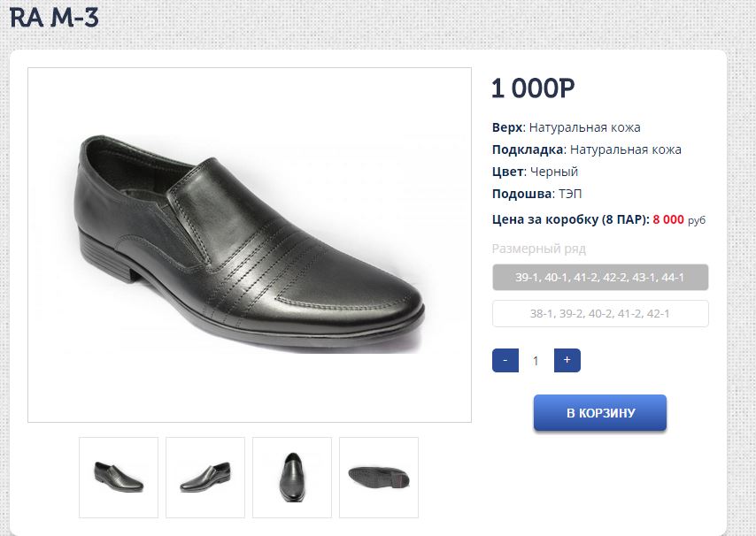The width and height of the screenshot is (756, 536).
Task: Increase quantity with the plus button
Action: pyautogui.click(x=567, y=360)
